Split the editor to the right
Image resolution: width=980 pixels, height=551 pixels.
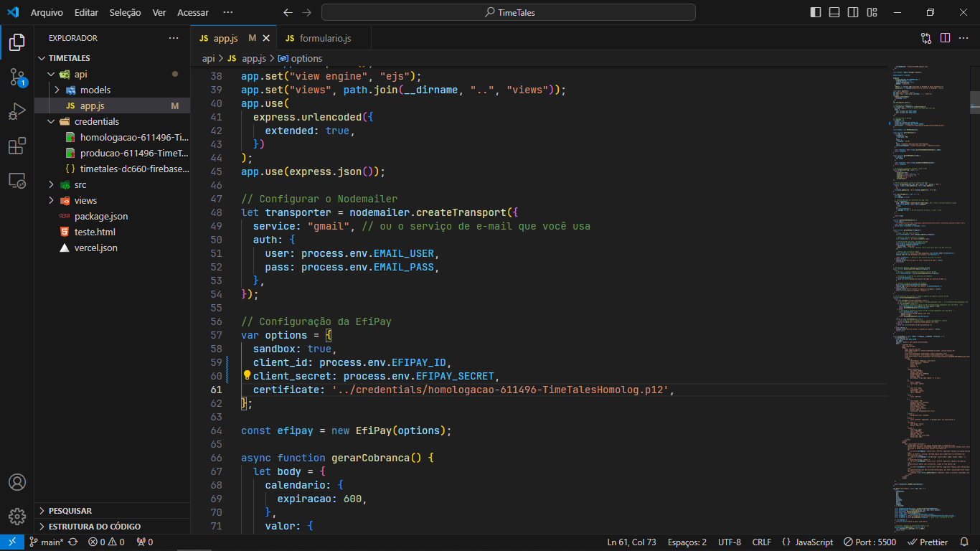coord(945,38)
